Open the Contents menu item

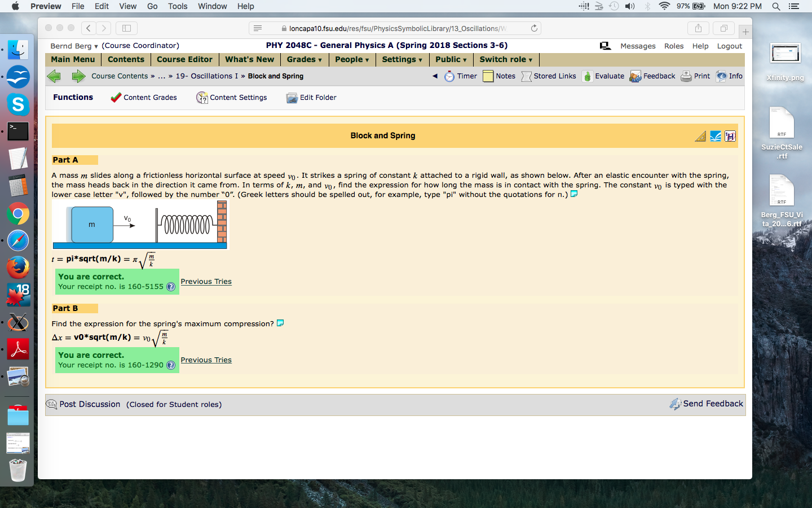pyautogui.click(x=126, y=59)
